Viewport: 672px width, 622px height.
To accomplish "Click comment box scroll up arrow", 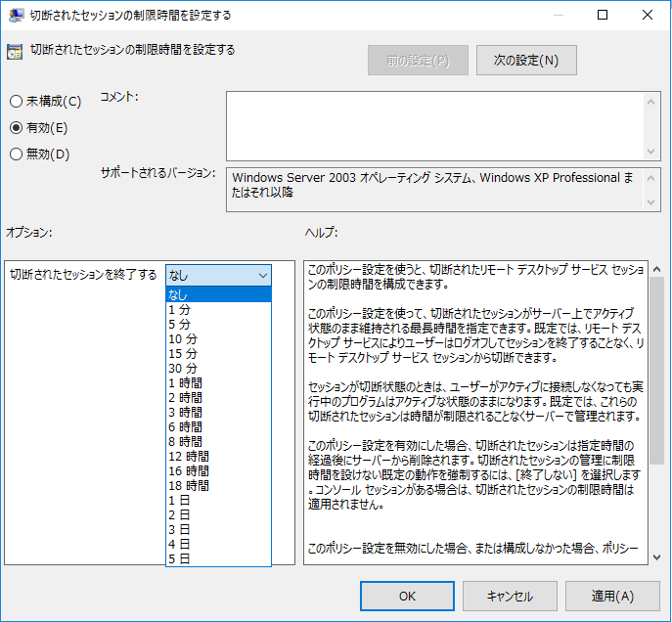I will coord(651,102).
